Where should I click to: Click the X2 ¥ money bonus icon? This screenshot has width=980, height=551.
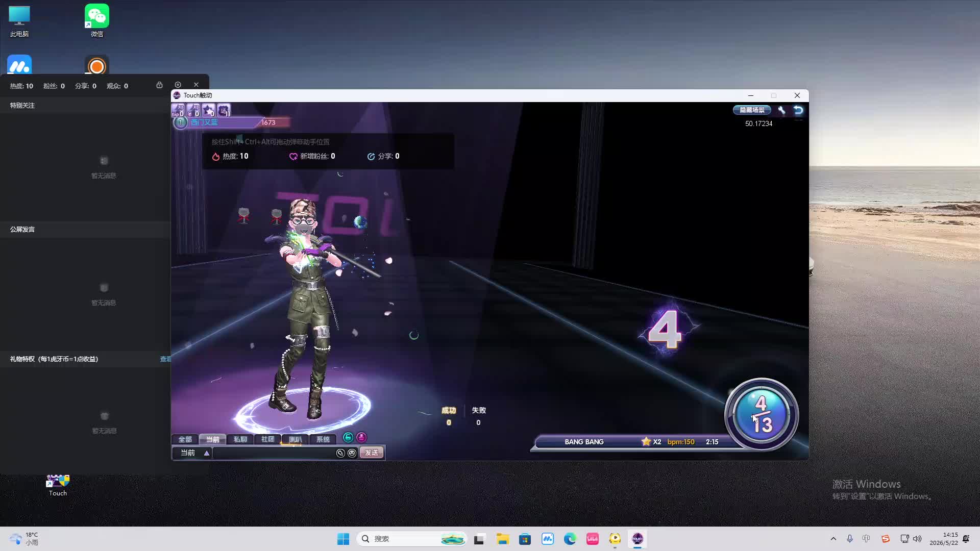[x=193, y=110]
